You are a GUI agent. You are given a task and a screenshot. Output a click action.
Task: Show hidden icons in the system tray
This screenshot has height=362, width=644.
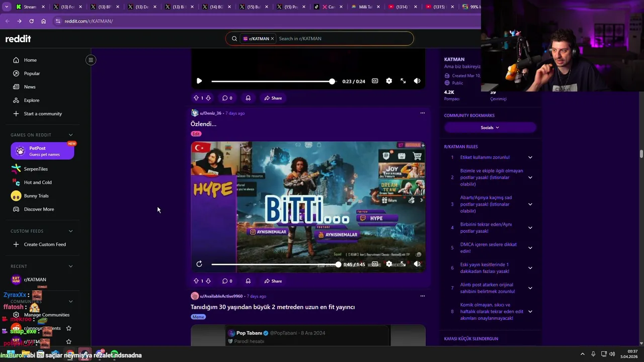(x=583, y=354)
